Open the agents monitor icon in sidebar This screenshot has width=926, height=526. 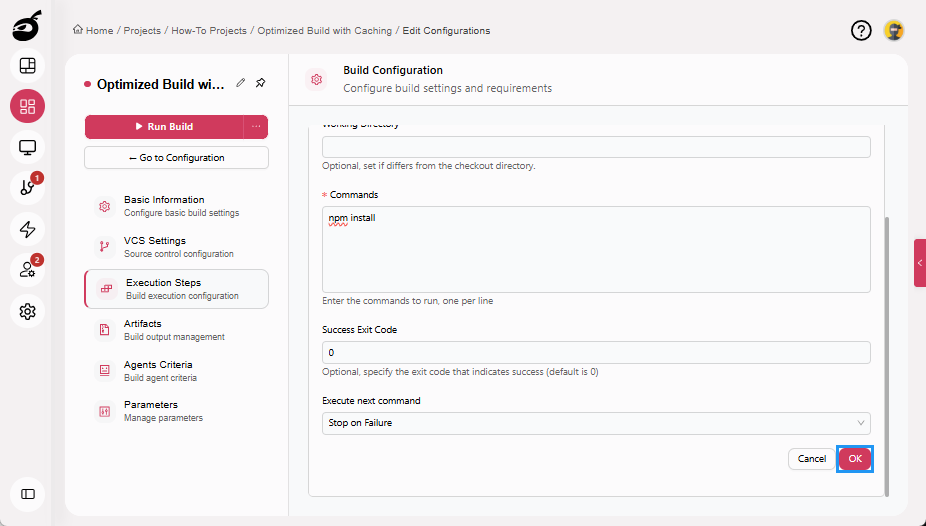28,147
